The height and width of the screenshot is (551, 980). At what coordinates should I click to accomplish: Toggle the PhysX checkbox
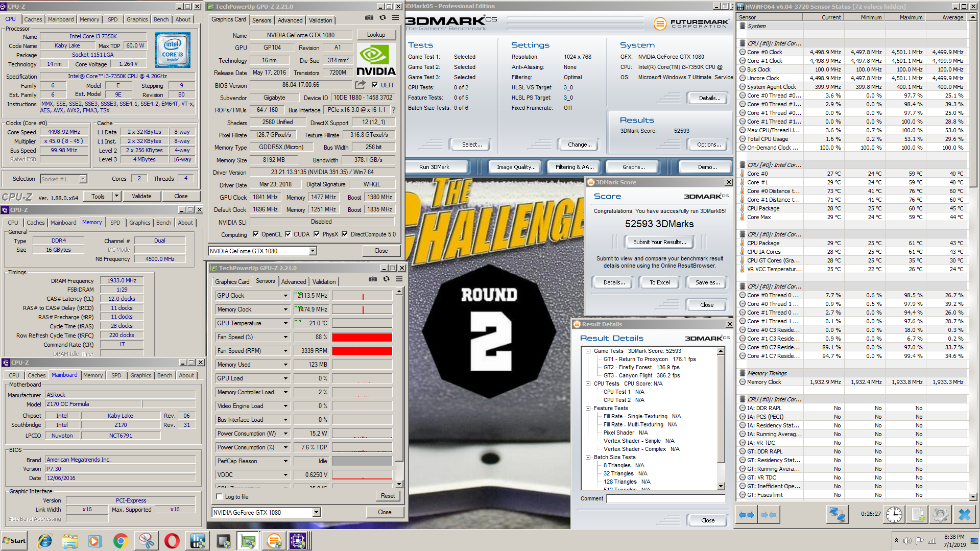coord(317,234)
